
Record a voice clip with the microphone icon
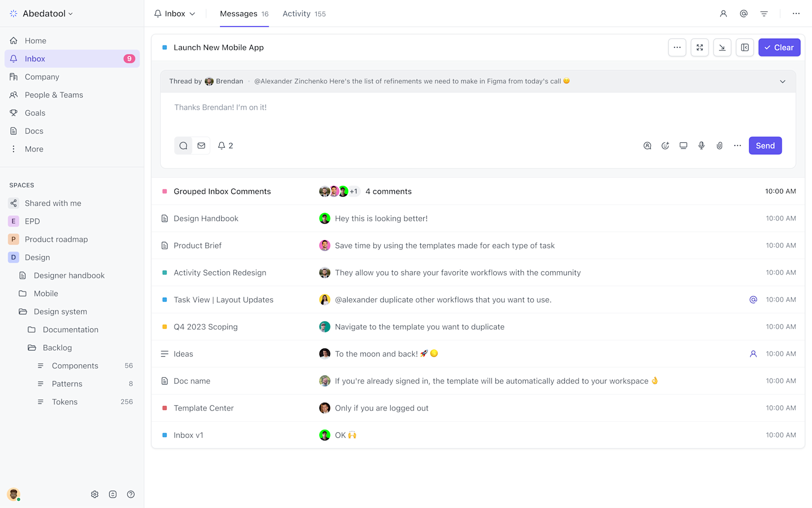click(x=701, y=145)
